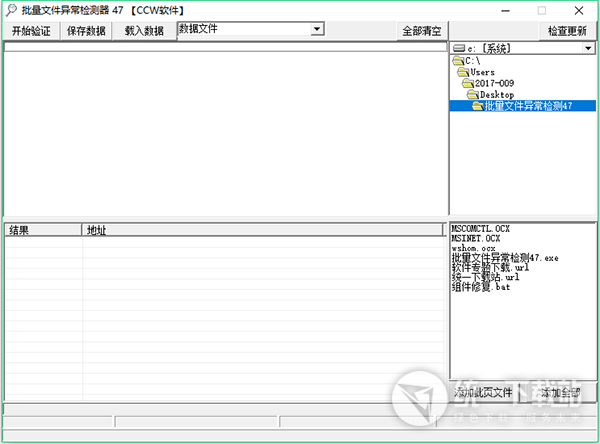Viewport: 600px width, 444px height.
Task: Select 批量文件异常检测47.exe in file list
Action: point(504,258)
